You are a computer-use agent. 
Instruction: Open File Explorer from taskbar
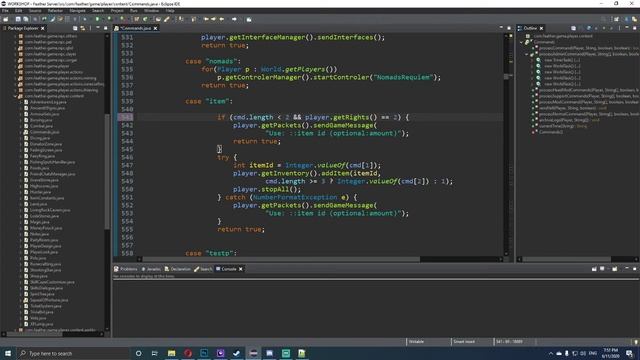[x=171, y=353]
